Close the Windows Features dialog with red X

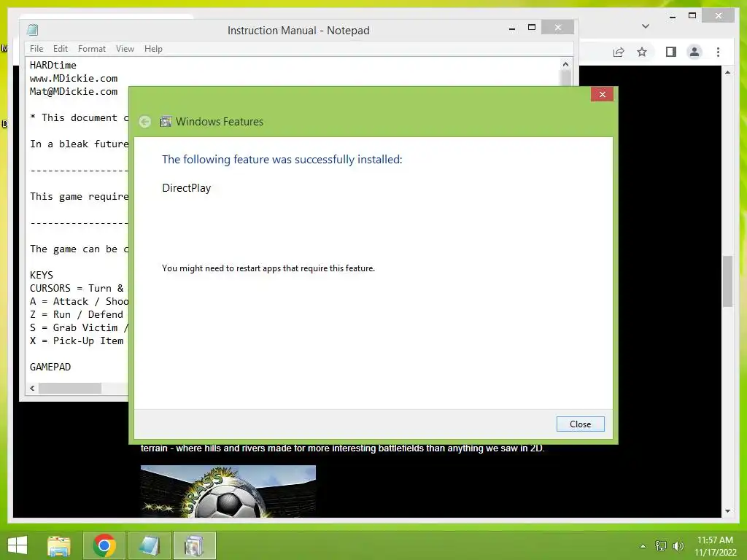coord(602,94)
